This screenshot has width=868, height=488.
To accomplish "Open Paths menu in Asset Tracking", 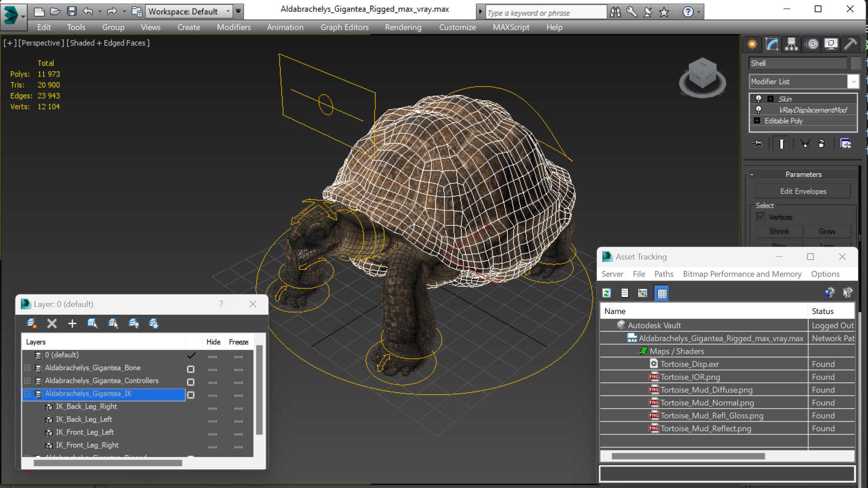I will click(x=663, y=274).
